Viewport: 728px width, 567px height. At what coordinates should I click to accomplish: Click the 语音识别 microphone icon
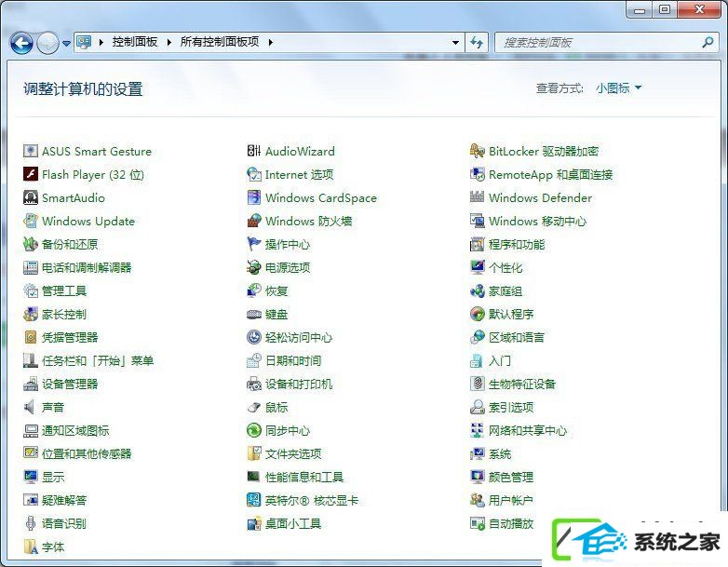31,523
